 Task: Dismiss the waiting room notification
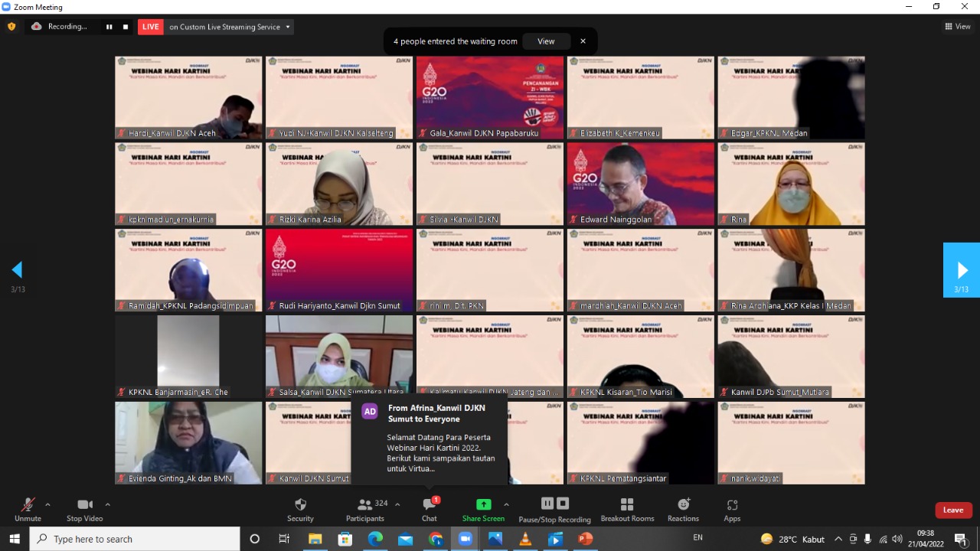[x=583, y=41]
